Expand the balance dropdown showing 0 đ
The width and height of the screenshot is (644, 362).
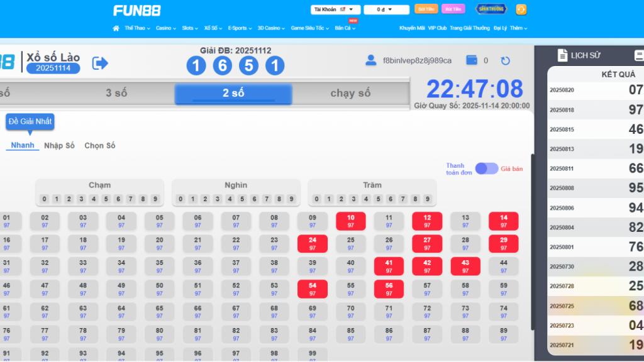pos(386,9)
